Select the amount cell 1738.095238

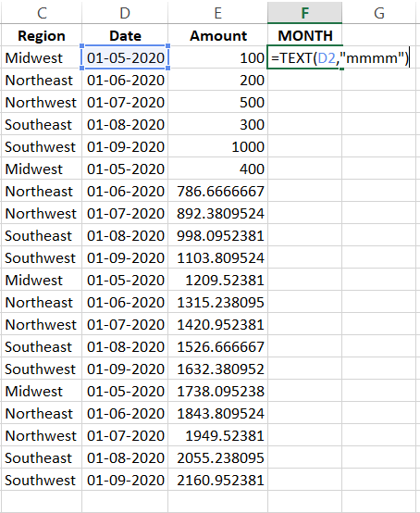coord(217,392)
